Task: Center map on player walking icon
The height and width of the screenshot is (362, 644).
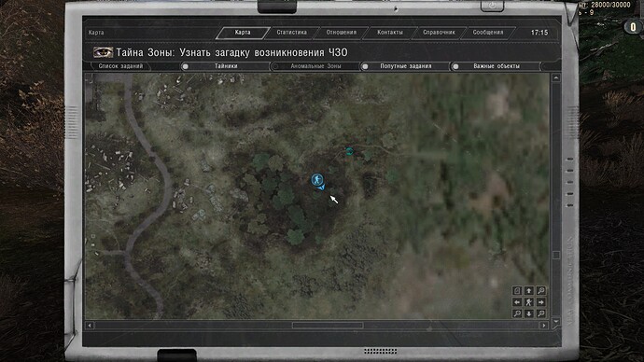Action: (529, 302)
